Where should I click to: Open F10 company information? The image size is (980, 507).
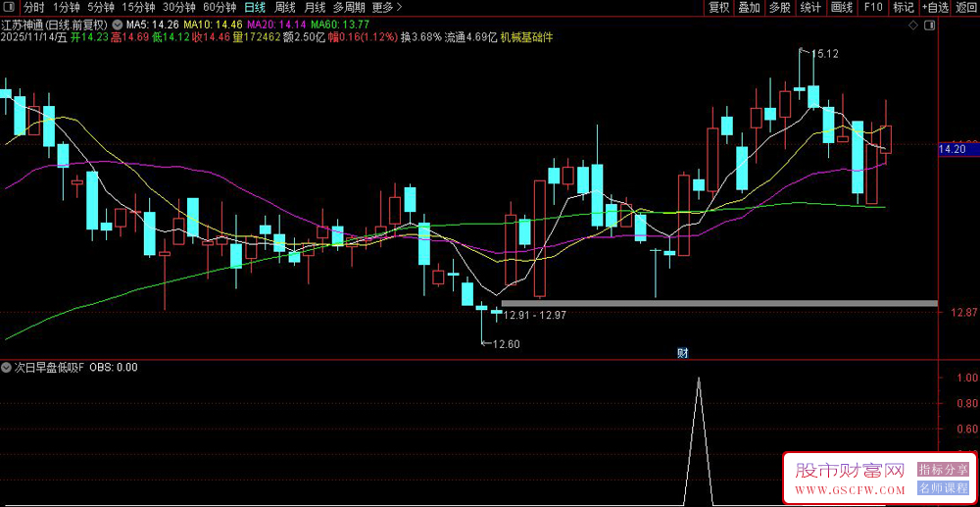(x=872, y=7)
